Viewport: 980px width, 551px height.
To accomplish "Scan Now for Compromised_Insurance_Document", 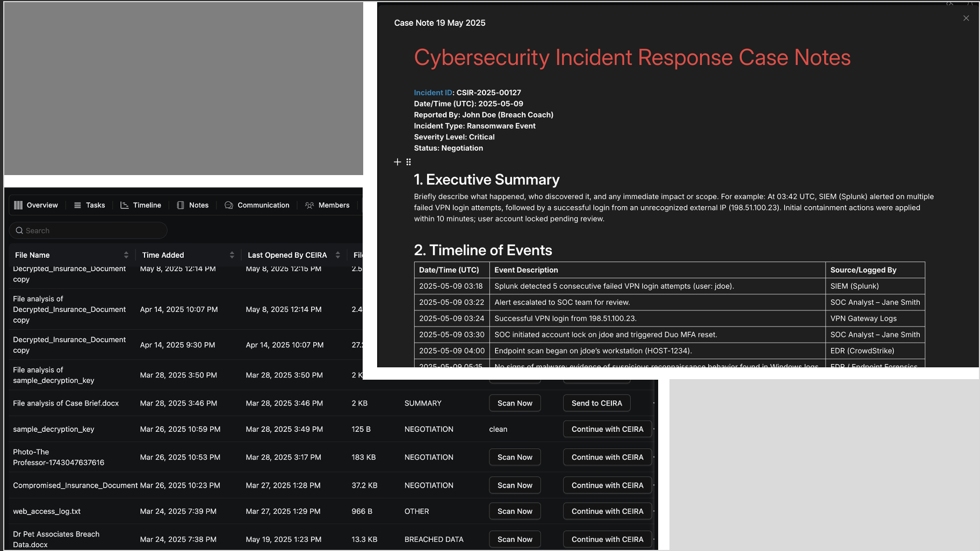I will coord(515,485).
